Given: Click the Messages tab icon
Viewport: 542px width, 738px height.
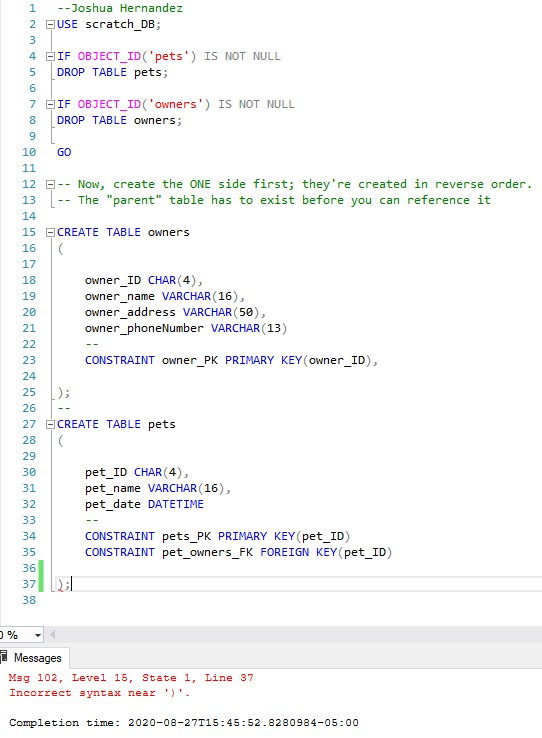Looking at the screenshot, I should tap(4, 657).
